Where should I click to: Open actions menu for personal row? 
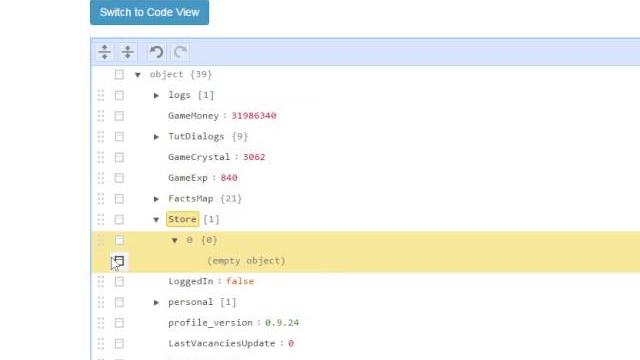[x=119, y=302]
